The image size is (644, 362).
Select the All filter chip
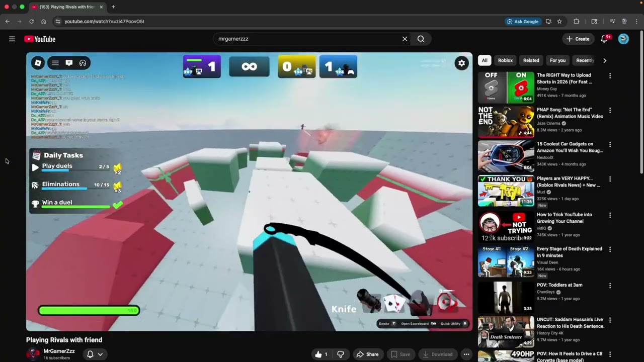point(485,60)
